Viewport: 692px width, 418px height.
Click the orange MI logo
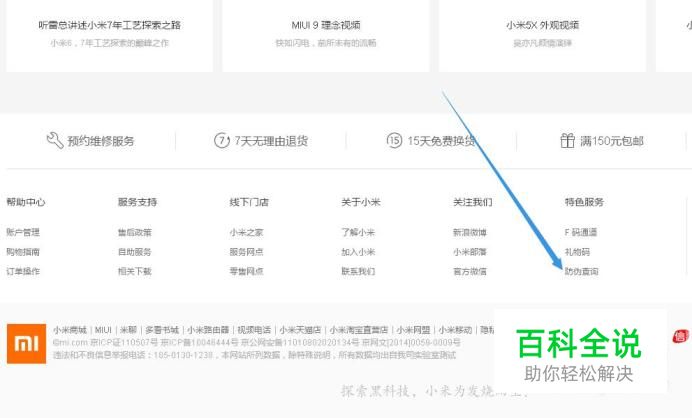[26, 343]
